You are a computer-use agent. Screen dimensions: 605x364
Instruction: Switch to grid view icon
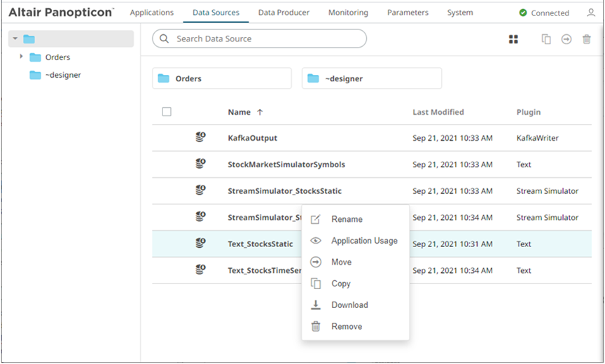coord(513,39)
